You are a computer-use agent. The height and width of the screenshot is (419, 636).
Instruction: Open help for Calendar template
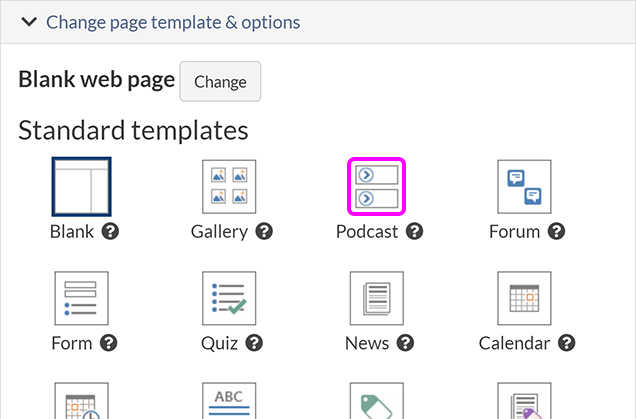[x=567, y=344]
